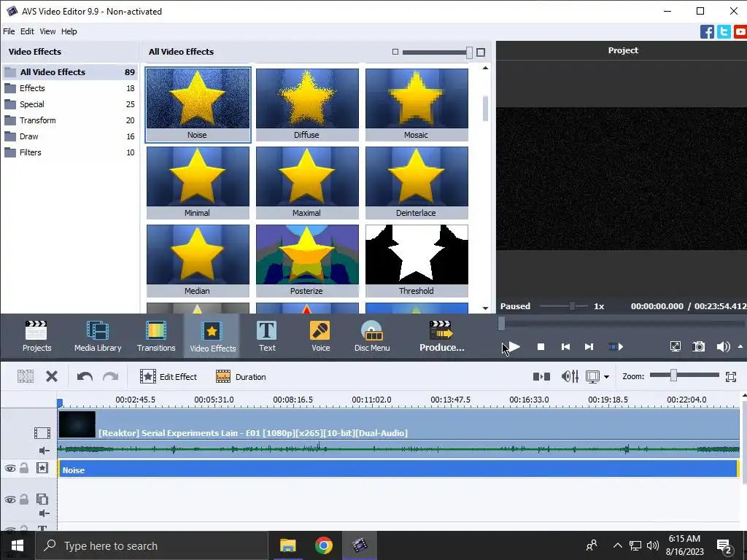Select the Threshold effect thumbnail

[x=417, y=260]
